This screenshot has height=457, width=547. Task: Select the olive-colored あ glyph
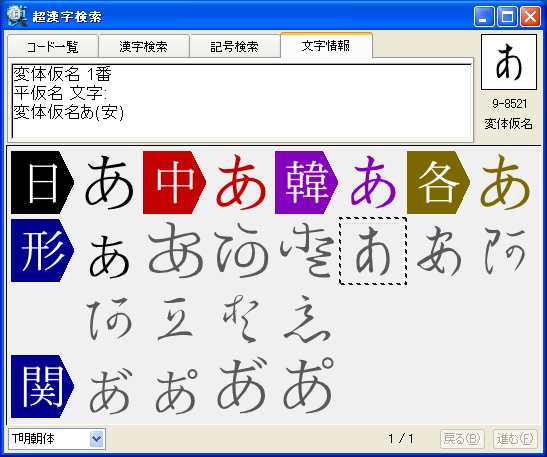(505, 182)
